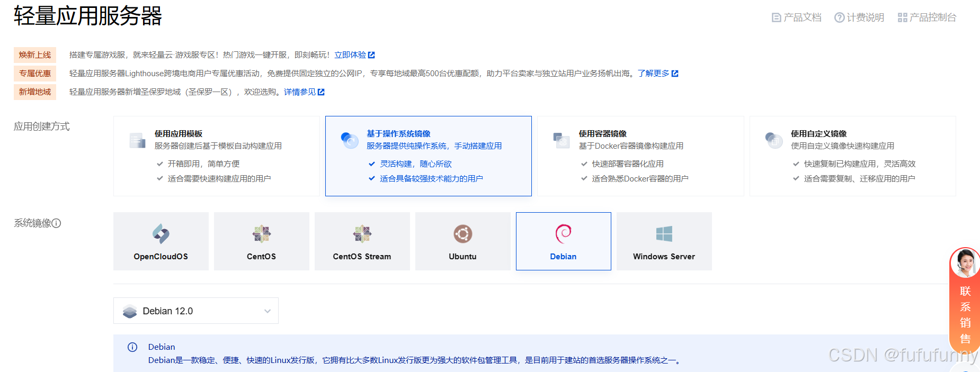Click the 专属优惠 tag
The width and height of the screenshot is (980, 372).
coord(35,74)
